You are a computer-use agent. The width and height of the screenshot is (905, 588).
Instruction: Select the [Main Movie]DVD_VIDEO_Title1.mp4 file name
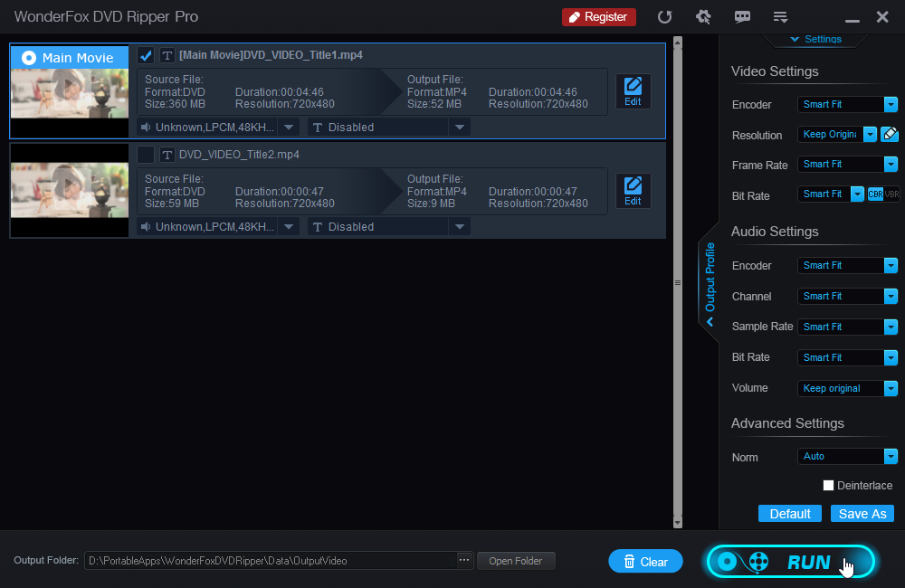pos(271,55)
